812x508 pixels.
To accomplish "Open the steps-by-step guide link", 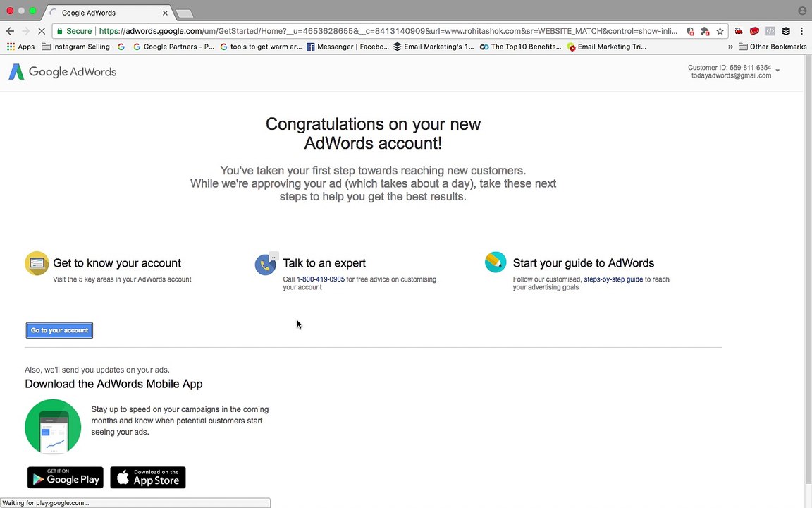I will pyautogui.click(x=613, y=279).
